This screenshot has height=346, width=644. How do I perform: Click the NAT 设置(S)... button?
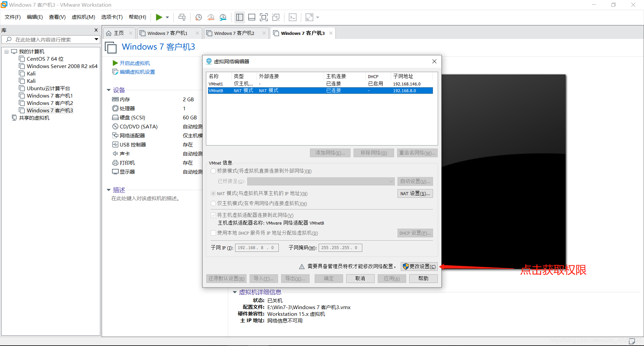(415, 193)
